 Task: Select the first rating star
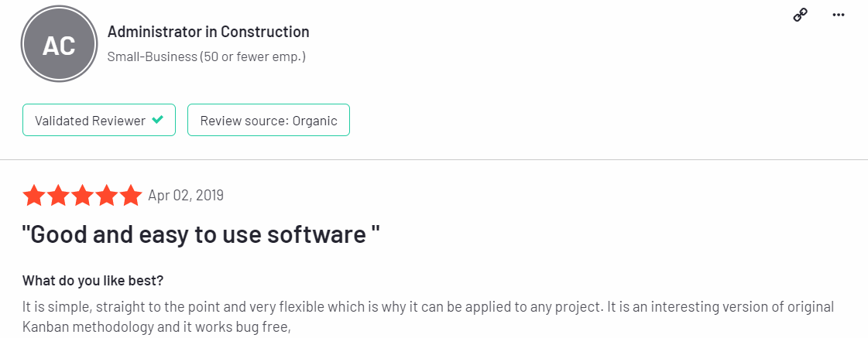[x=33, y=196]
